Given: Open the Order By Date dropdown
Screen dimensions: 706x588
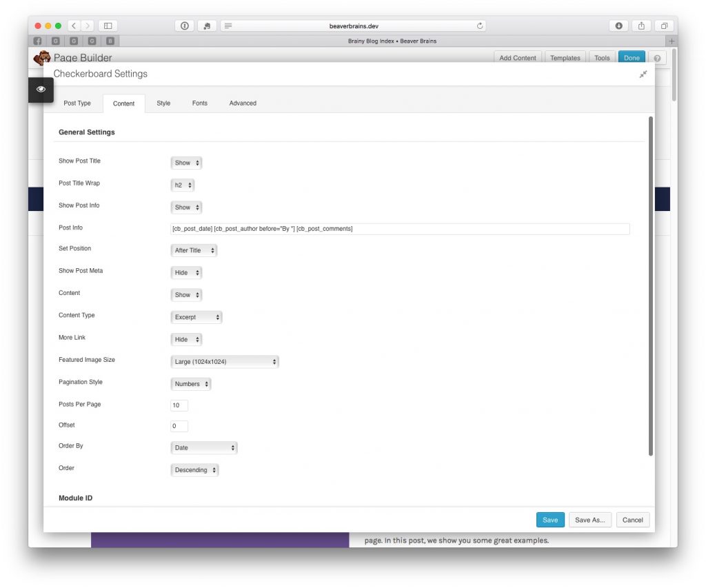Looking at the screenshot, I should point(204,447).
